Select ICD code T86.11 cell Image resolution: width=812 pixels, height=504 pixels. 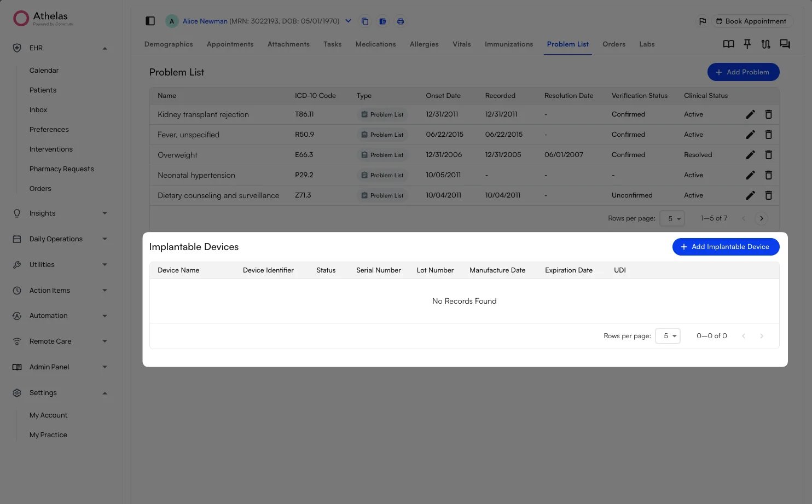click(304, 114)
